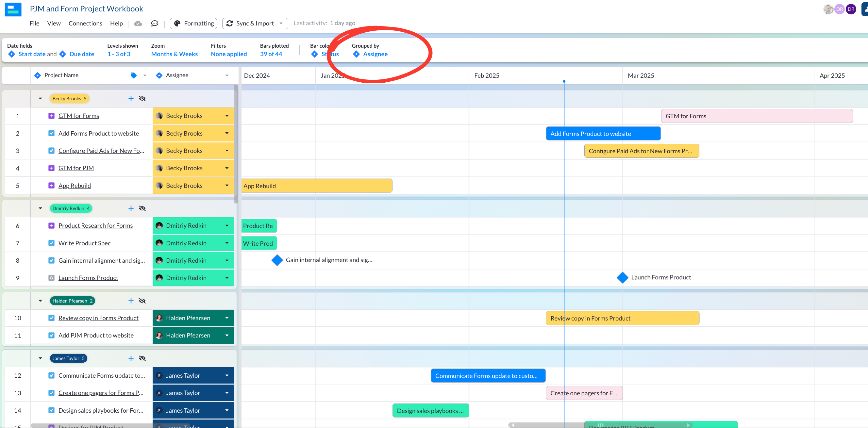868x428 pixels.
Task: Hide the Halden Pfearsen group from the chart
Action: pos(142,301)
